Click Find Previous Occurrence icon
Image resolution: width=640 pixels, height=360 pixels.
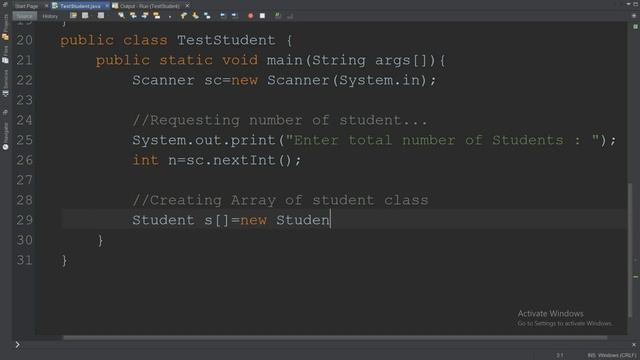click(x=133, y=16)
